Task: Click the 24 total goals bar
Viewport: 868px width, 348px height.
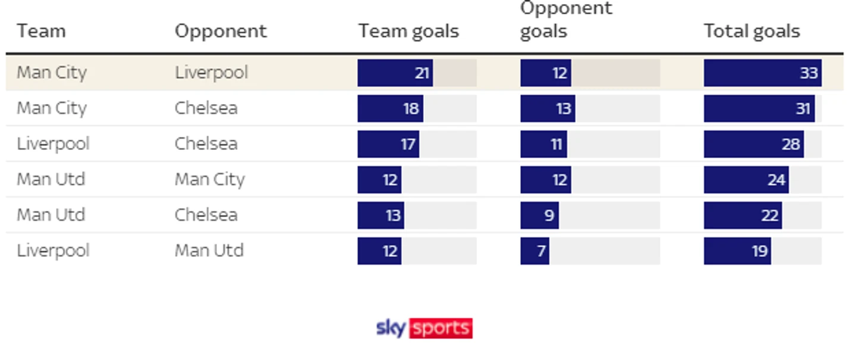Action: [x=746, y=180]
